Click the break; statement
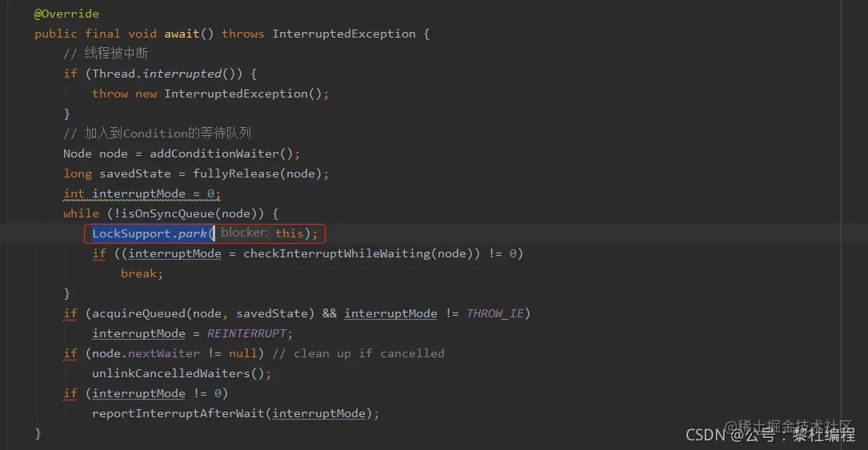This screenshot has height=450, width=868. coord(142,273)
